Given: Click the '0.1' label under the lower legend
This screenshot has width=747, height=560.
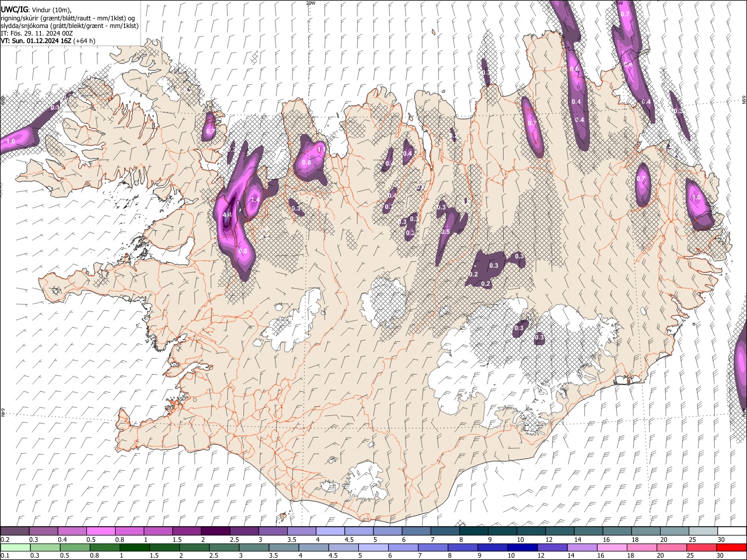Looking at the screenshot, I should [x=5, y=555].
